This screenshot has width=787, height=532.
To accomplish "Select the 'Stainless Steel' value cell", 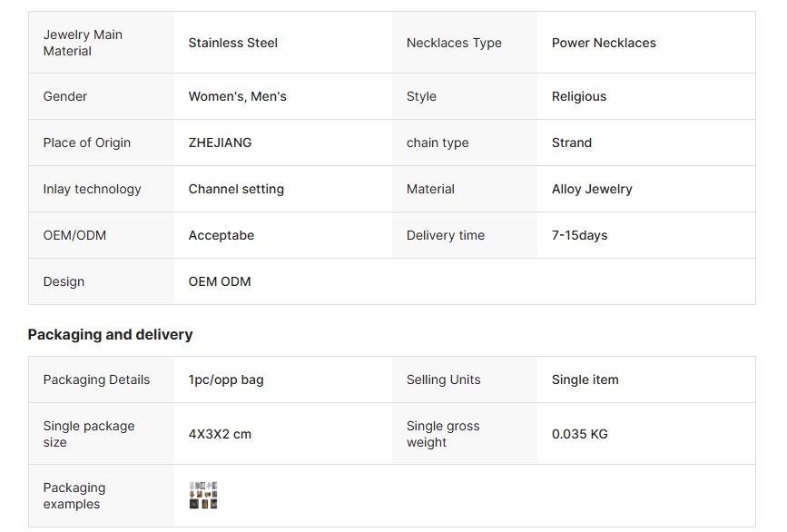I will (x=233, y=43).
